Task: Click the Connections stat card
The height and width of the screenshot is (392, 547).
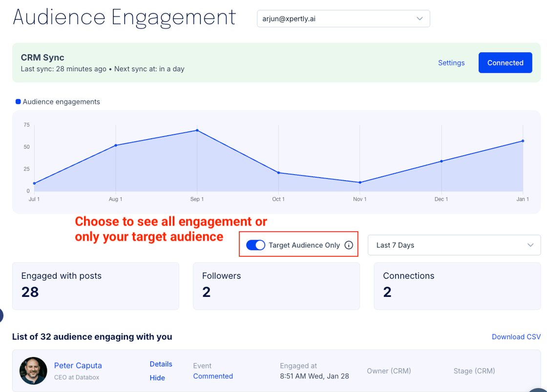Action: coord(457,286)
